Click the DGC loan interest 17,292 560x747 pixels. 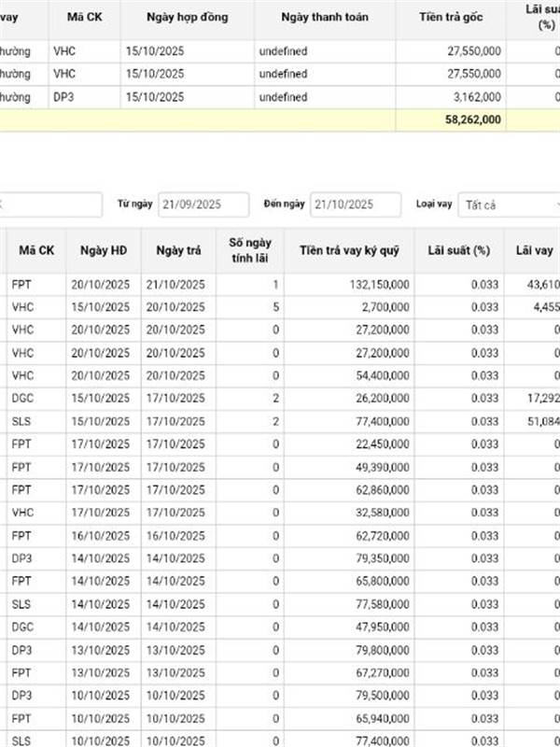543,399
